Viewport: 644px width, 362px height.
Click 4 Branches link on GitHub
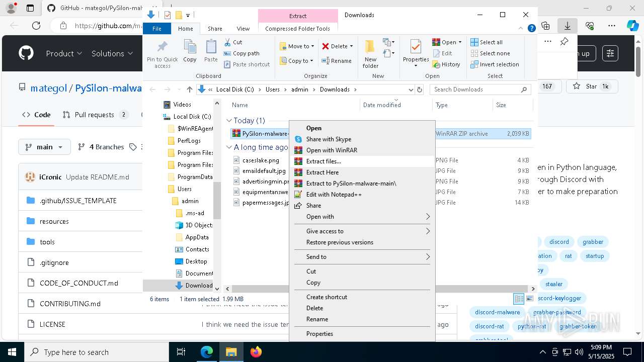(101, 147)
